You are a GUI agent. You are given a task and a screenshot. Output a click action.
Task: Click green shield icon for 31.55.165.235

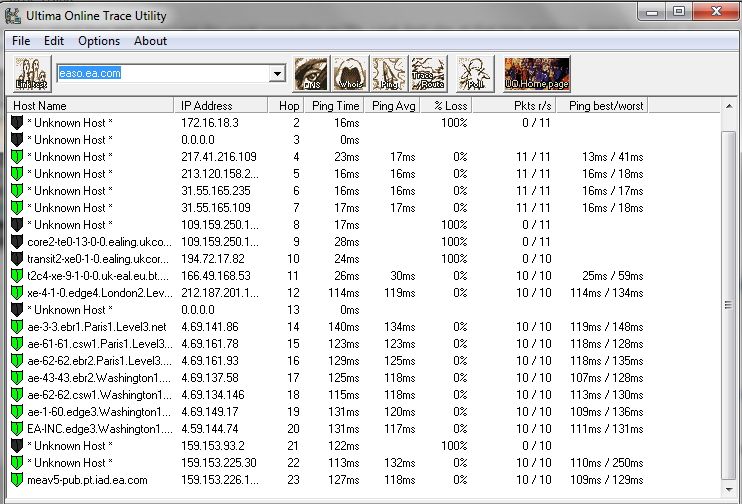click(17, 191)
